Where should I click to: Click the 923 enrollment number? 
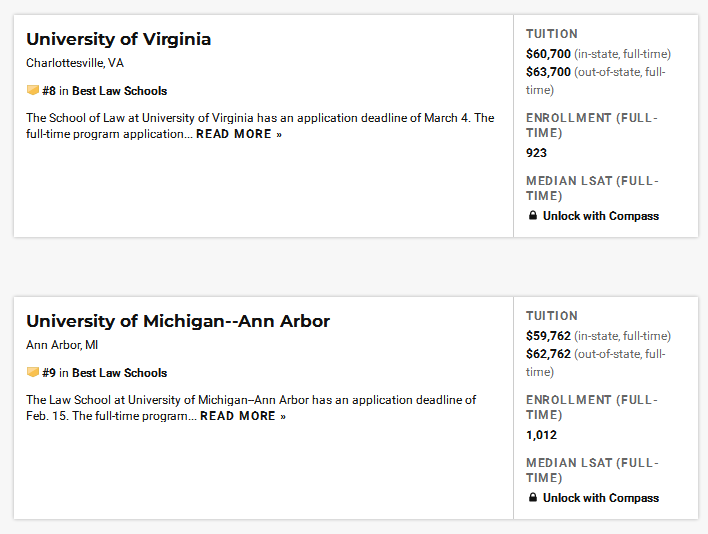click(x=536, y=153)
